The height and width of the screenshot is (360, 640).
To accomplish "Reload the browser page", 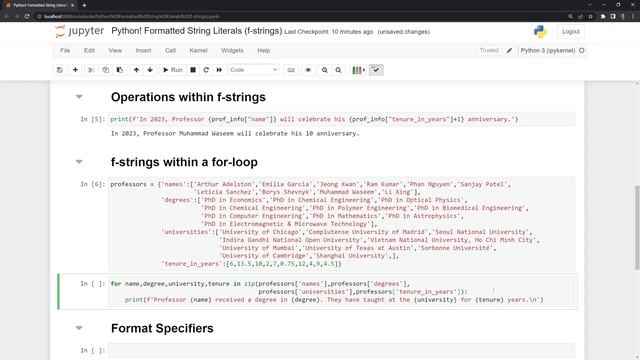I will [27, 16].
